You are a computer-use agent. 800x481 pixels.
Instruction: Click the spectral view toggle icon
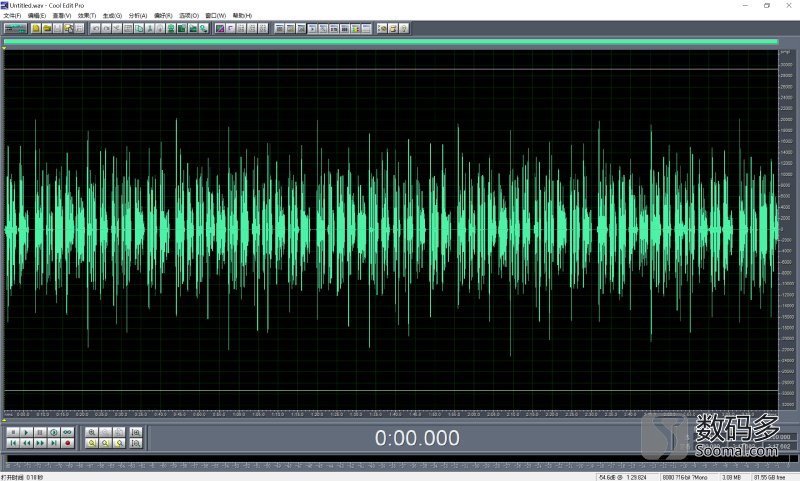(220, 29)
